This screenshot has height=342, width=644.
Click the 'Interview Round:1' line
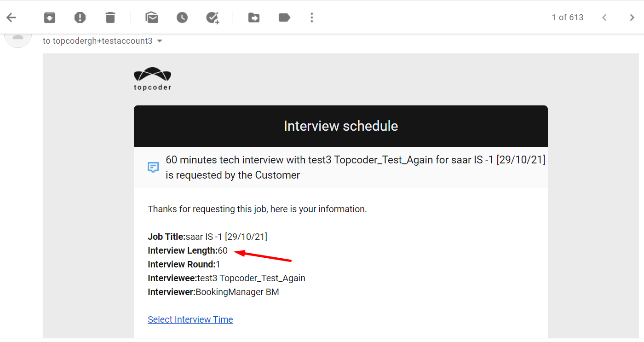[x=184, y=264]
